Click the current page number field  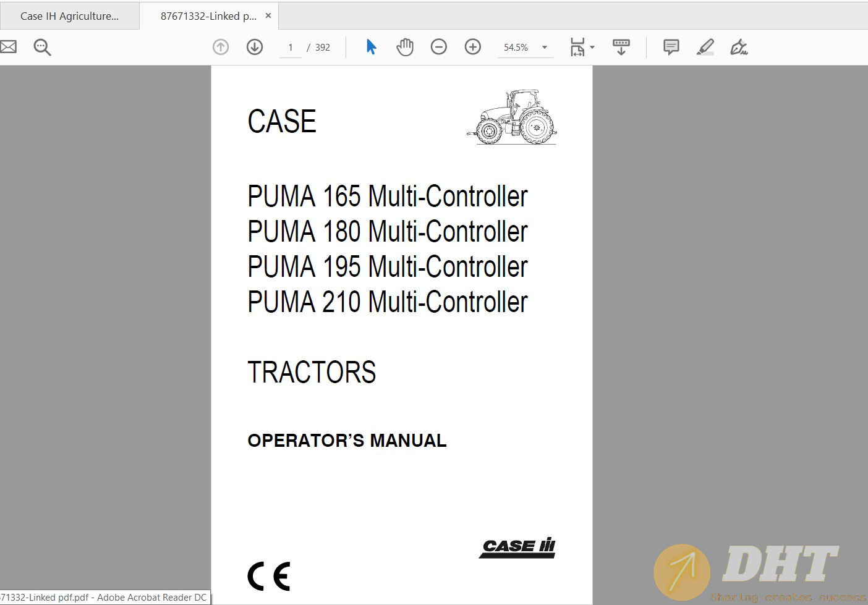coord(291,47)
